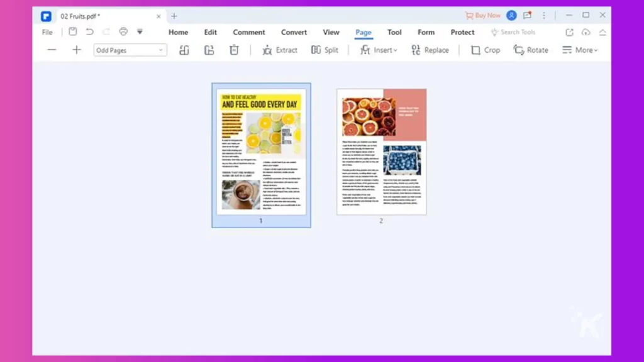The width and height of the screenshot is (644, 362).
Task: Switch to the Protect tab
Action: point(462,32)
